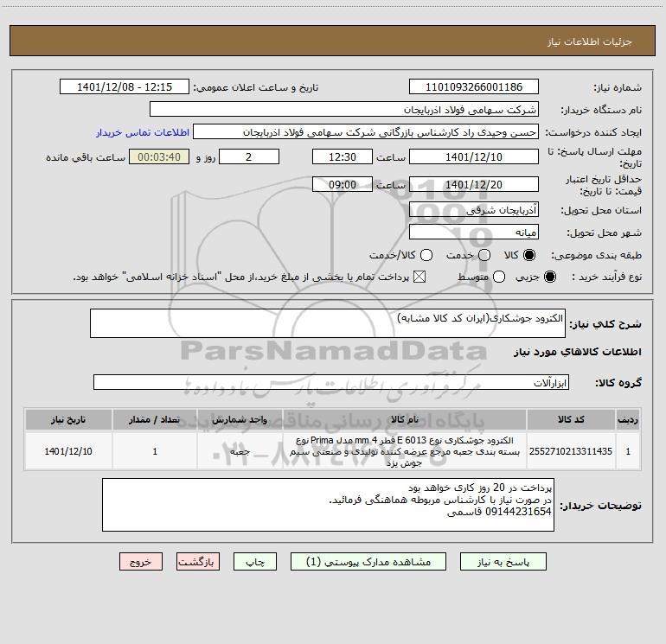The width and height of the screenshot is (666, 644).
Task: Click validity time field 09:00
Action: pos(343,184)
